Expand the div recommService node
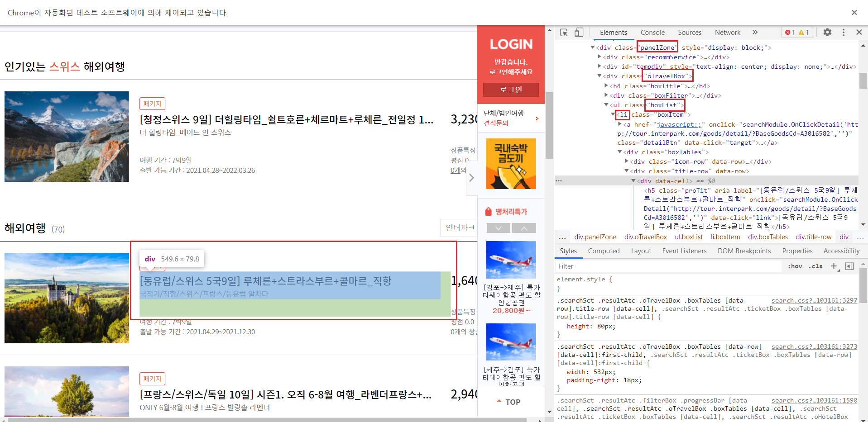This screenshot has width=868, height=422. coord(599,57)
